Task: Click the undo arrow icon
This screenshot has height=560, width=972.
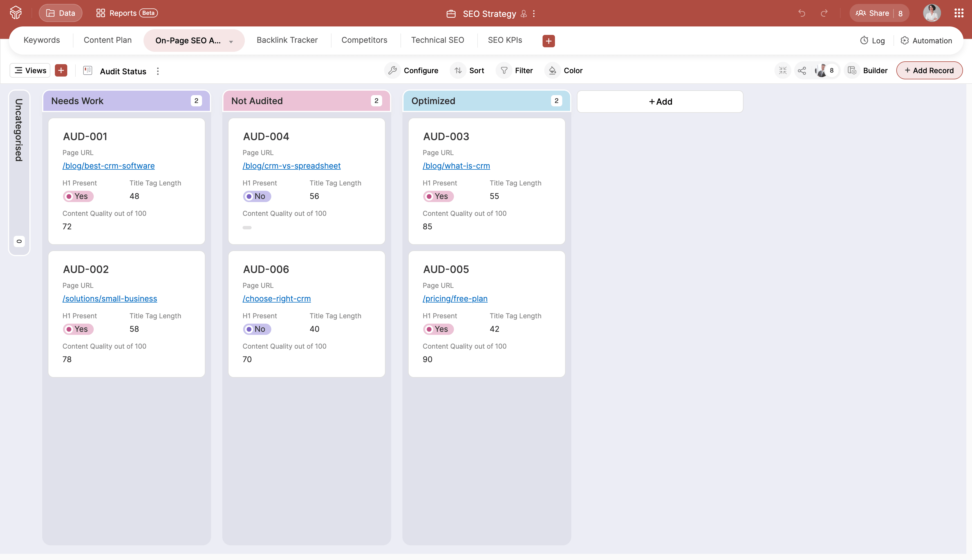Action: click(x=801, y=13)
